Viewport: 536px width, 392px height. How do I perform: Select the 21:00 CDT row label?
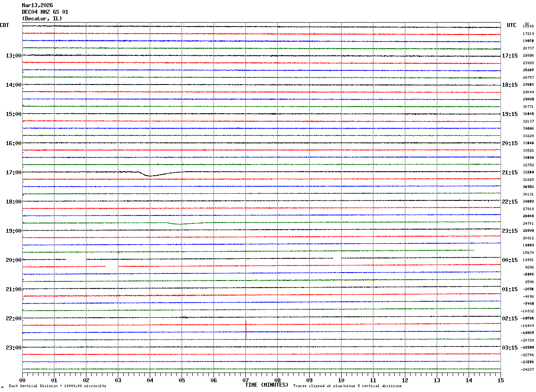[14, 289]
